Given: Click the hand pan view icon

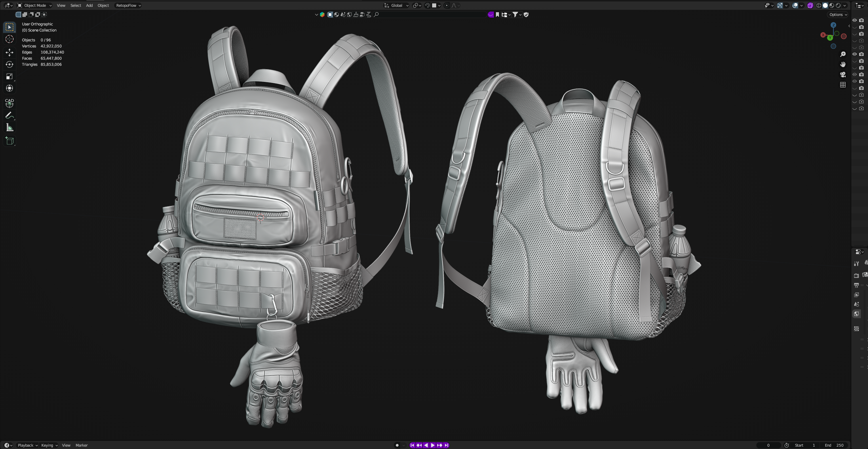Looking at the screenshot, I should tap(843, 64).
